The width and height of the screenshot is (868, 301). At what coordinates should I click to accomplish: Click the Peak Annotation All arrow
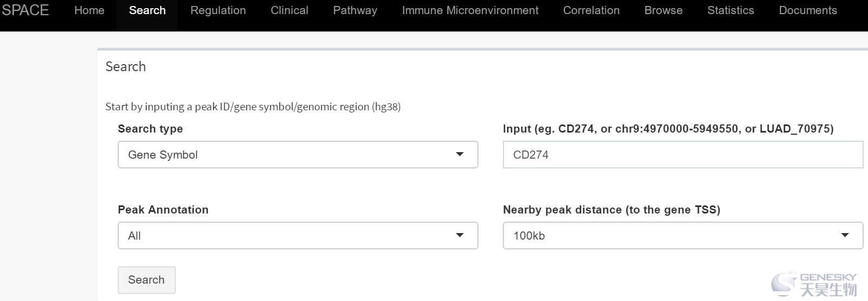(x=459, y=236)
